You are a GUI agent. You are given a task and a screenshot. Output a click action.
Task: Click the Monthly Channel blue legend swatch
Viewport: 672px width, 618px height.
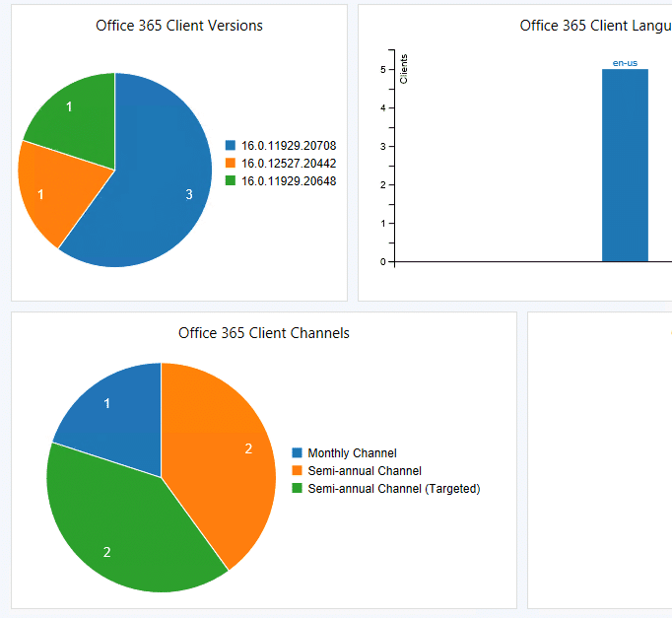298,453
